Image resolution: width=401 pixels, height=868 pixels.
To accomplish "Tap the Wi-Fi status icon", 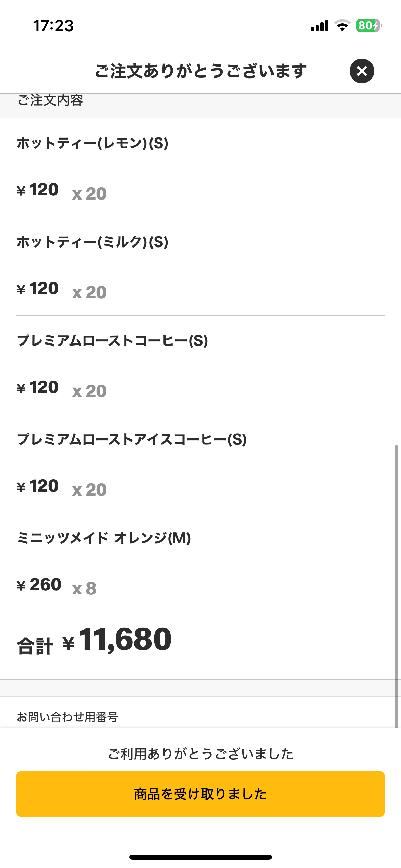I will click(x=342, y=25).
